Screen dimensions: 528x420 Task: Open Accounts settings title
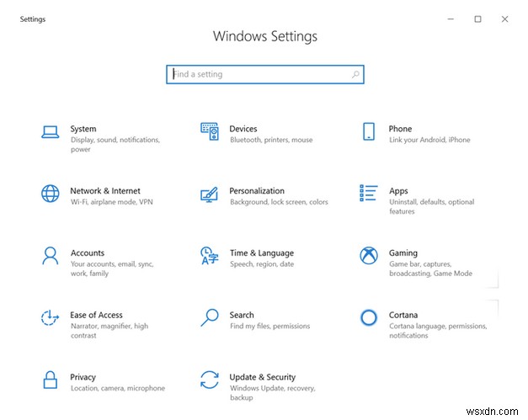(x=88, y=253)
